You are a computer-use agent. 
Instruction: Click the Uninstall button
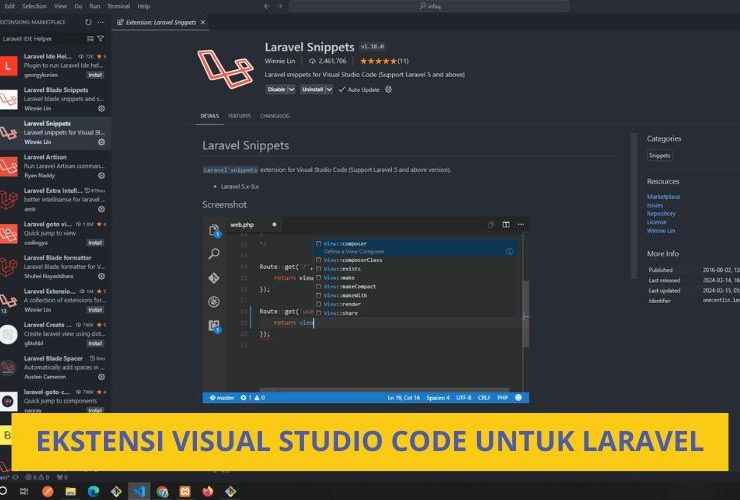click(x=312, y=89)
